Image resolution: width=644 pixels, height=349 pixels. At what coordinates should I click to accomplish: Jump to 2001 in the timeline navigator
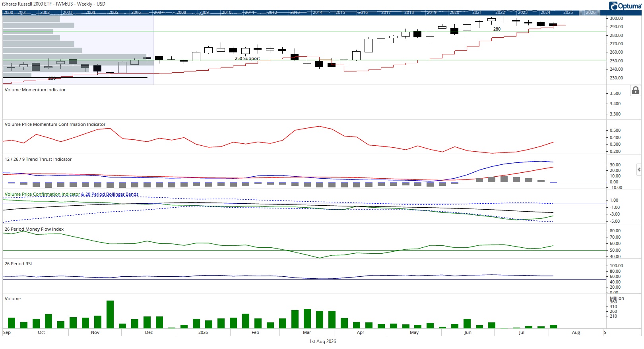tap(22, 13)
